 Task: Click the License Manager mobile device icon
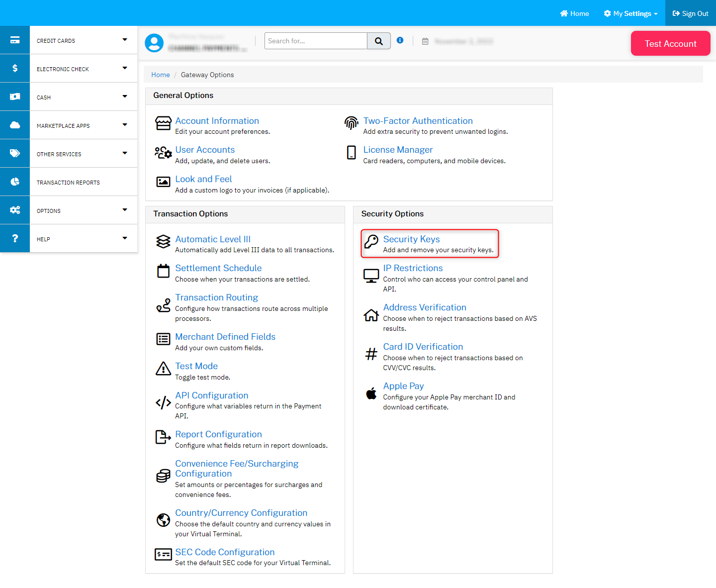coord(351,152)
